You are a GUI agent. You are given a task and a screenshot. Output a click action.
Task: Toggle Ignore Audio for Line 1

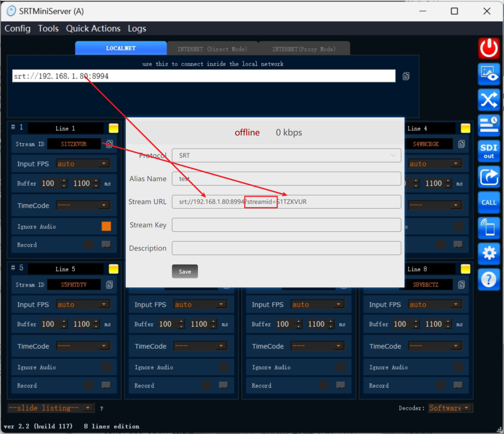[x=106, y=226]
